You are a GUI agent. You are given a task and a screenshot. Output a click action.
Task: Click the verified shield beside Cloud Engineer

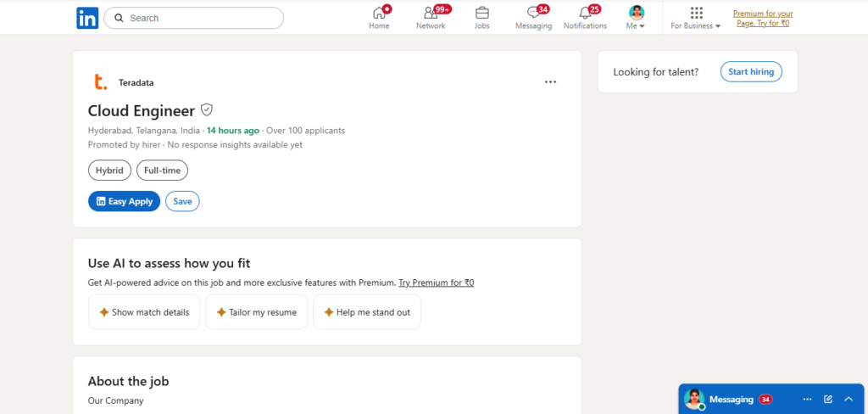[x=207, y=109]
